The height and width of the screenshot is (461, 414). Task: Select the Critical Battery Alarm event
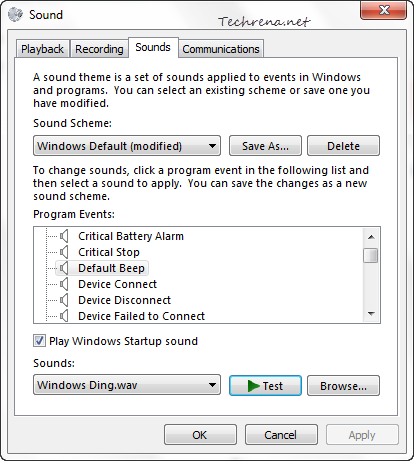(x=131, y=236)
